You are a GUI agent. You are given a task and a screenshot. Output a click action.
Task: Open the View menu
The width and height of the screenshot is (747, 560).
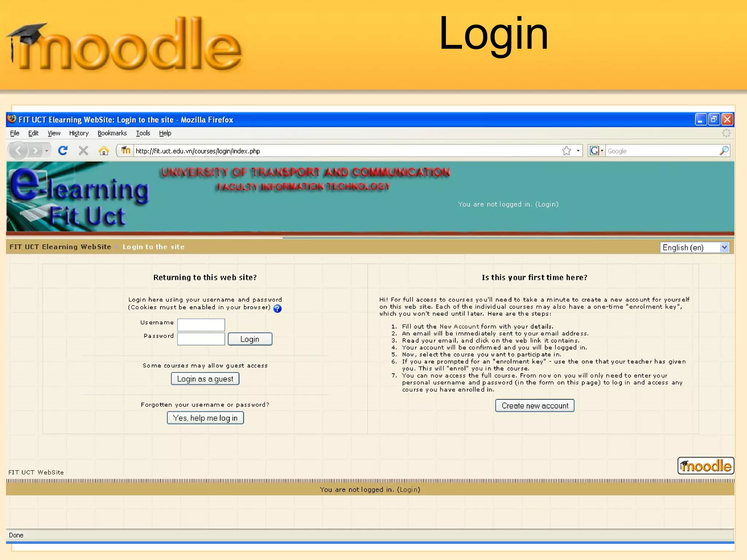[x=54, y=133]
